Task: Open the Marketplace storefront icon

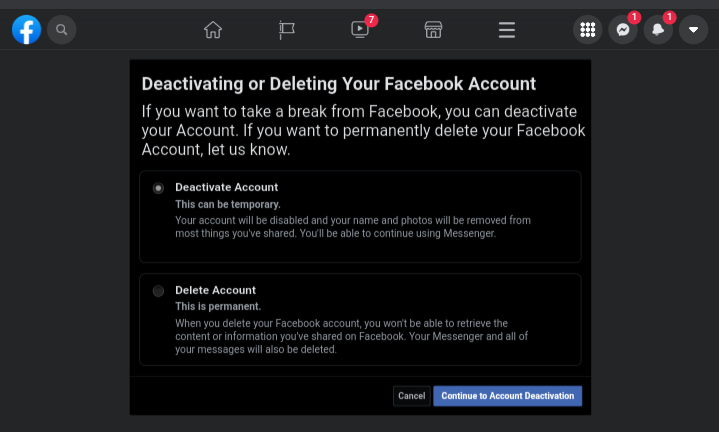Action: (433, 30)
